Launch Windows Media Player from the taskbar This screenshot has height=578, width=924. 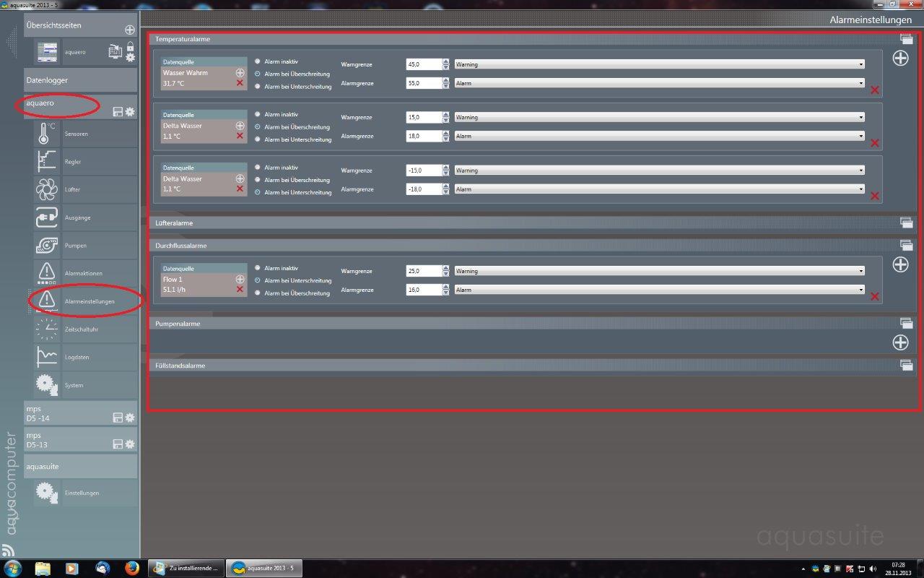click(x=72, y=568)
